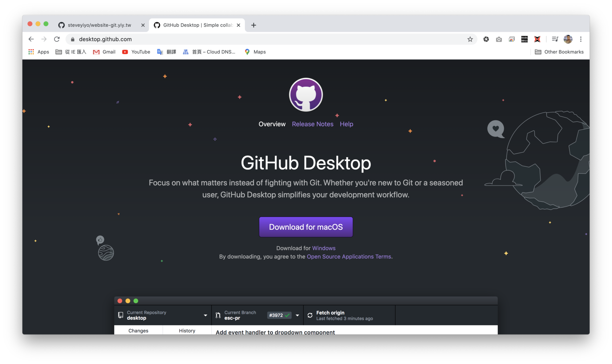Open the Chrome three-dot menu
The height and width of the screenshot is (364, 612).
[580, 39]
